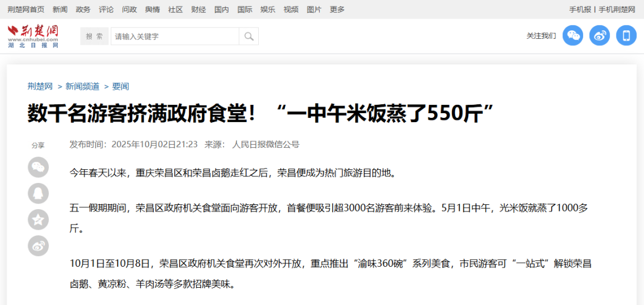Click the blue mobile phone icon

[x=626, y=36]
